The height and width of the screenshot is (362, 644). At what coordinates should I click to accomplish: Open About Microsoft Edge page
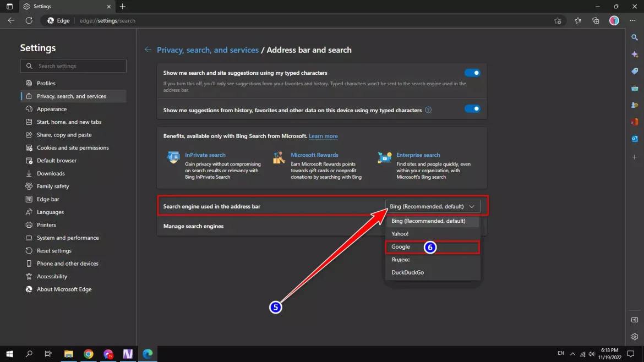tap(74, 289)
